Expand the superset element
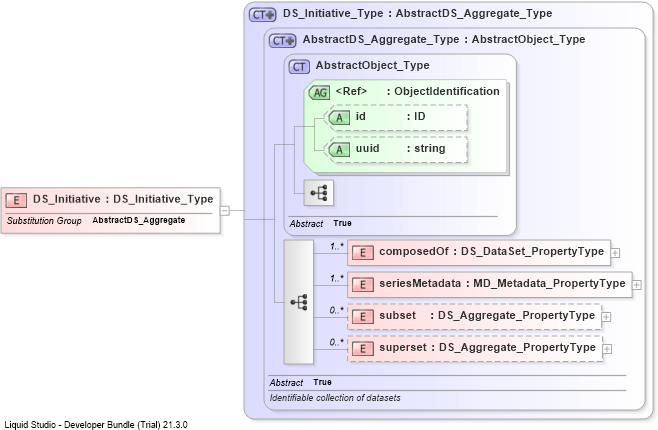The image size is (658, 430). pos(607,349)
